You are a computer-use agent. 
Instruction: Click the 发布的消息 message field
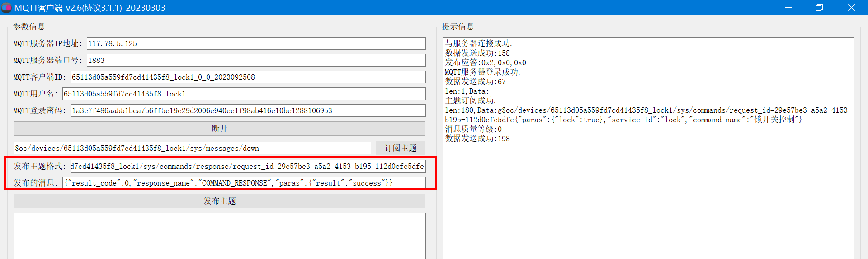point(244,183)
